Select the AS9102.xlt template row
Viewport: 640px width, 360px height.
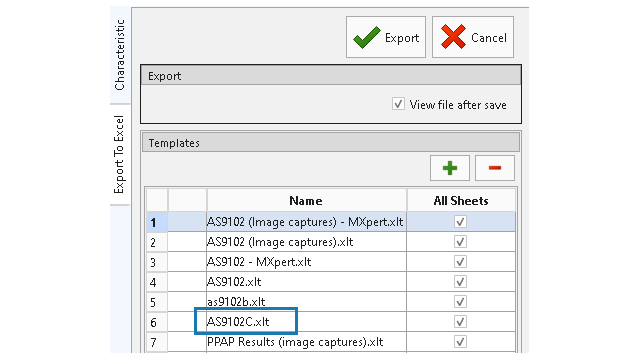pos(306,282)
